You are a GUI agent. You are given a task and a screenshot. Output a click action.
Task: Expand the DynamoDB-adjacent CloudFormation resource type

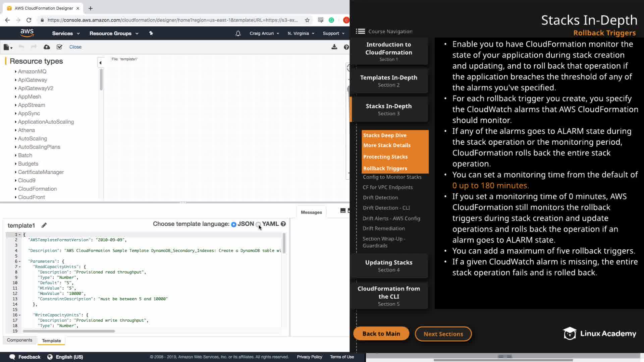(37, 189)
